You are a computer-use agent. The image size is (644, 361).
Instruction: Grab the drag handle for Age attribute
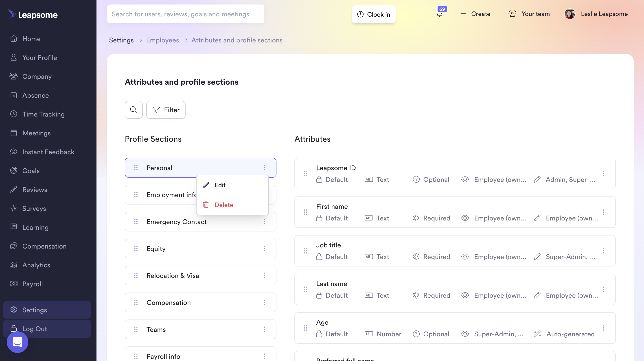[x=305, y=328]
